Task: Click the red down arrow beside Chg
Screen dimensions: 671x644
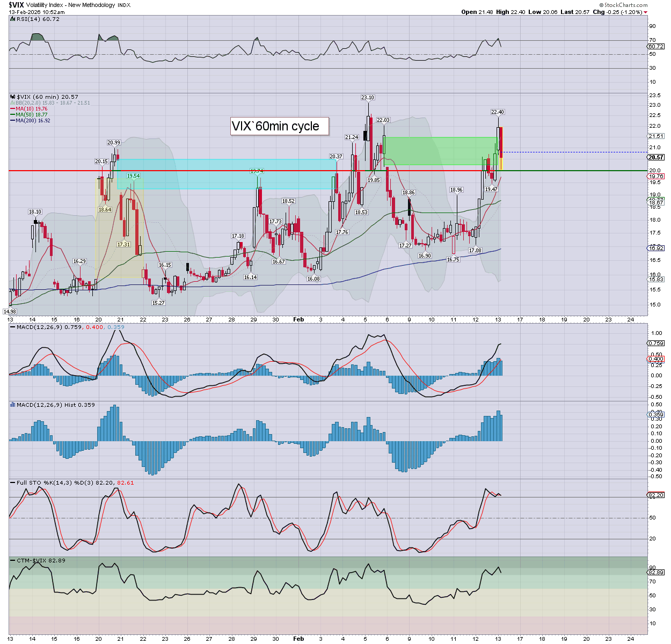Action: [645, 12]
